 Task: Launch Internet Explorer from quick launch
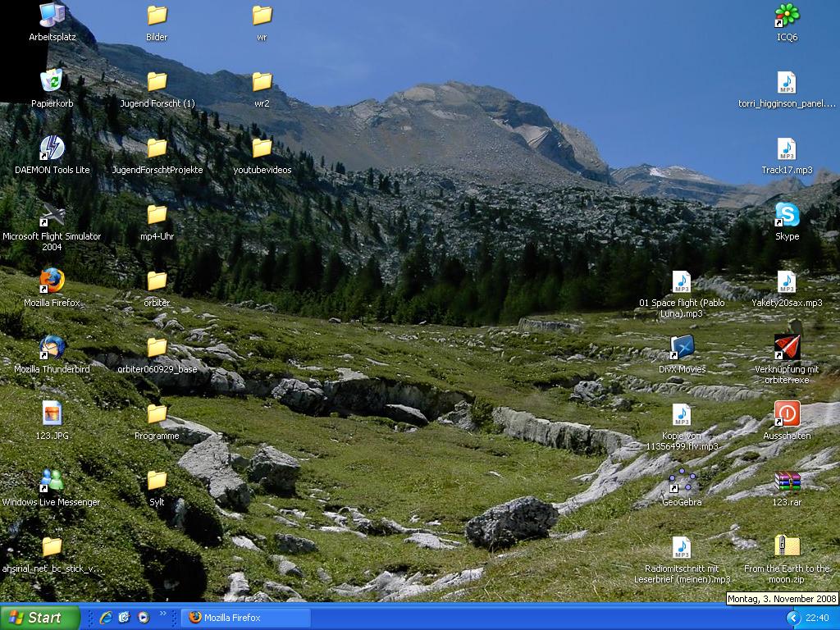click(x=106, y=618)
